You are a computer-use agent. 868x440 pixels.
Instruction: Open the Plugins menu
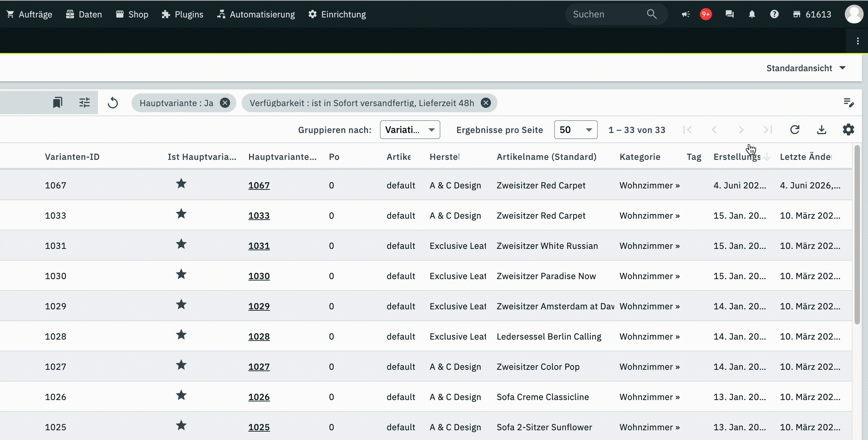point(182,14)
